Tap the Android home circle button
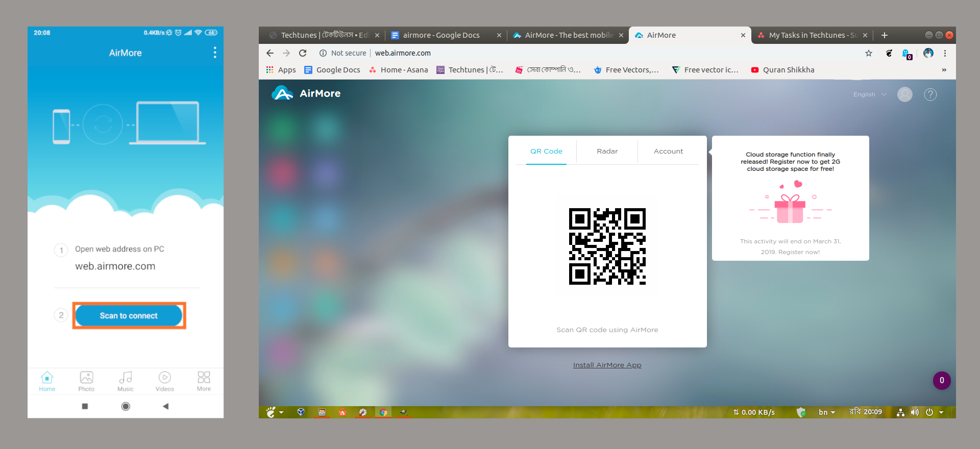Image resolution: width=980 pixels, height=449 pixels. [x=126, y=407]
